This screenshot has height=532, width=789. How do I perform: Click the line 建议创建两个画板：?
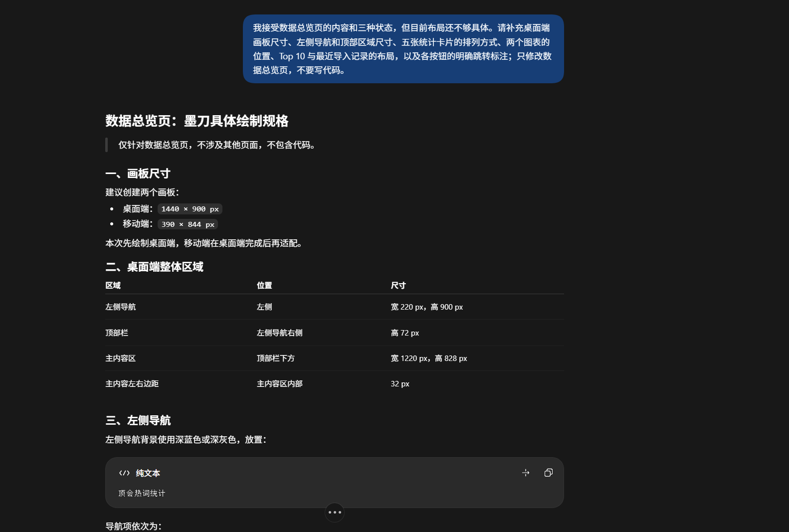[x=142, y=192]
